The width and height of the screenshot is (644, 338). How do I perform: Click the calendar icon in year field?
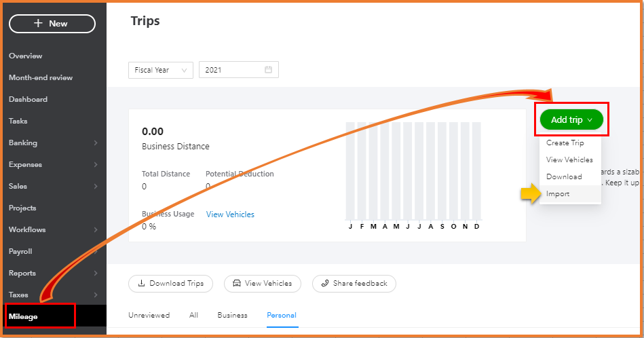(x=269, y=70)
